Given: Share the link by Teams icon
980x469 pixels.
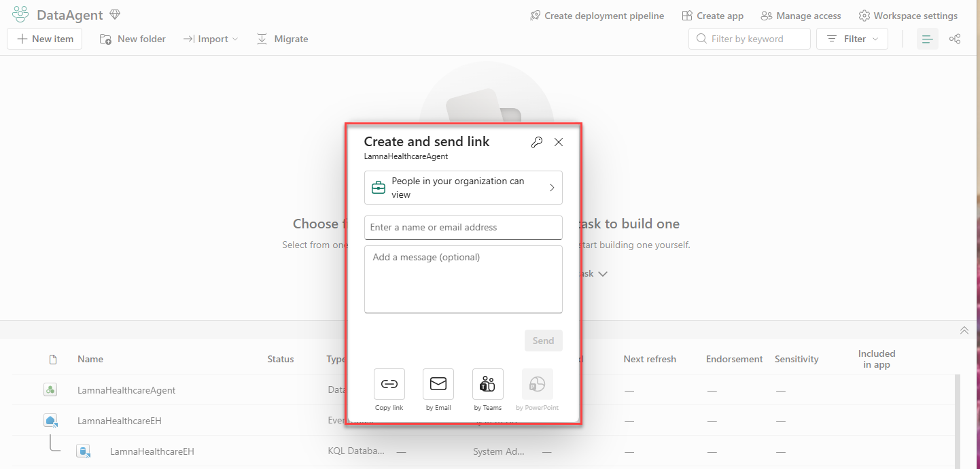Looking at the screenshot, I should point(488,384).
